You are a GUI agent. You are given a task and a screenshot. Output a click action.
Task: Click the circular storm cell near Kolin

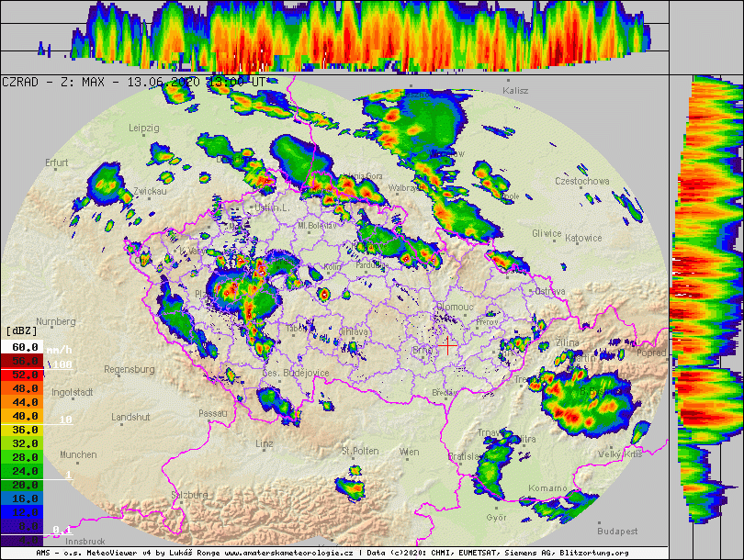point(323,294)
